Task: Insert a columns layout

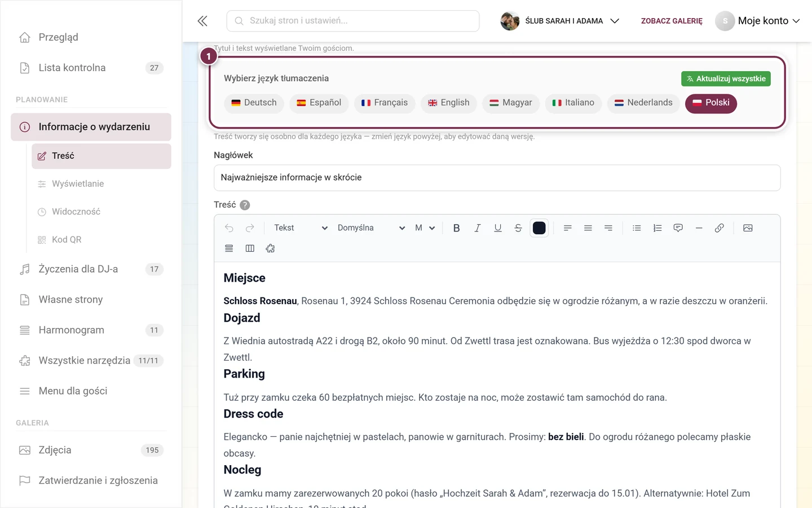Action: (250, 248)
